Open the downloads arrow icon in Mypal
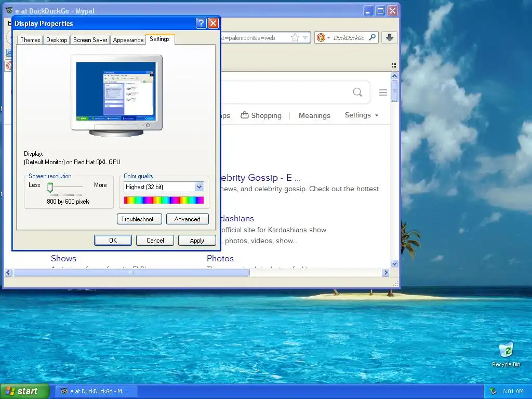This screenshot has width=532, height=399. point(390,37)
